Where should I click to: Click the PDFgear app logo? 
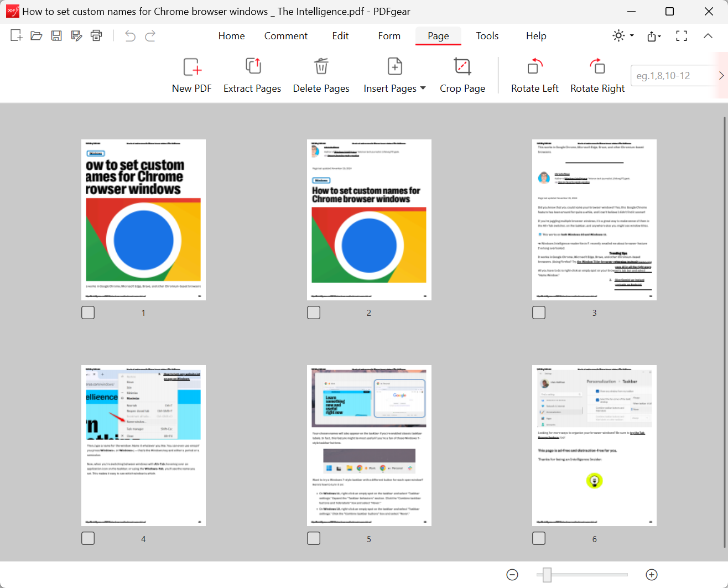(x=12, y=11)
